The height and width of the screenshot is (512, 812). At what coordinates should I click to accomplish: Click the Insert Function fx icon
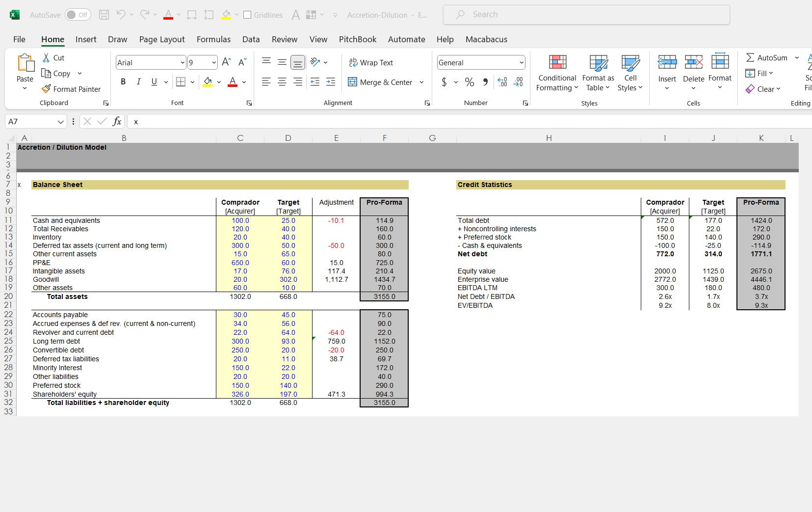pos(117,121)
